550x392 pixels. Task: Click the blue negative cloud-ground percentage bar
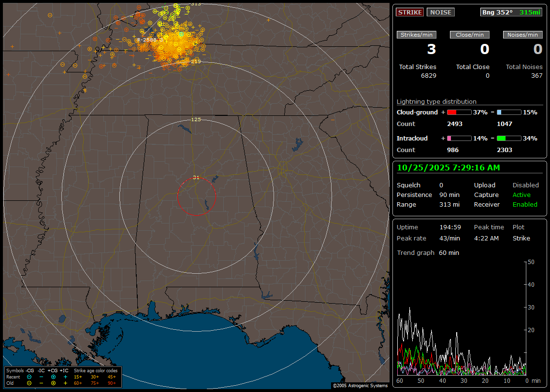coord(509,112)
